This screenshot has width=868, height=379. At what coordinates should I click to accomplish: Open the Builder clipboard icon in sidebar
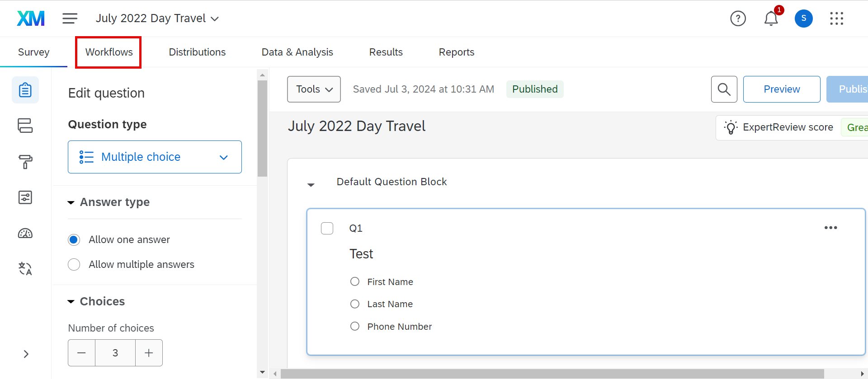[25, 90]
